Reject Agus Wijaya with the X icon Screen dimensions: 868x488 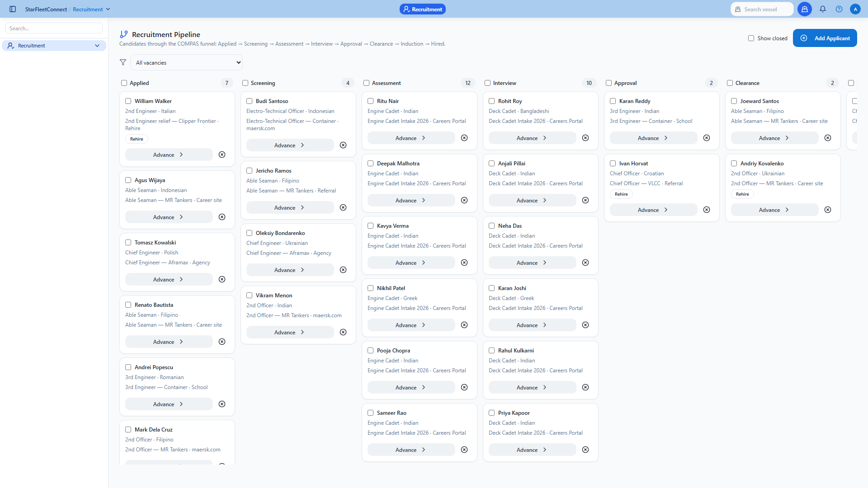(x=222, y=217)
